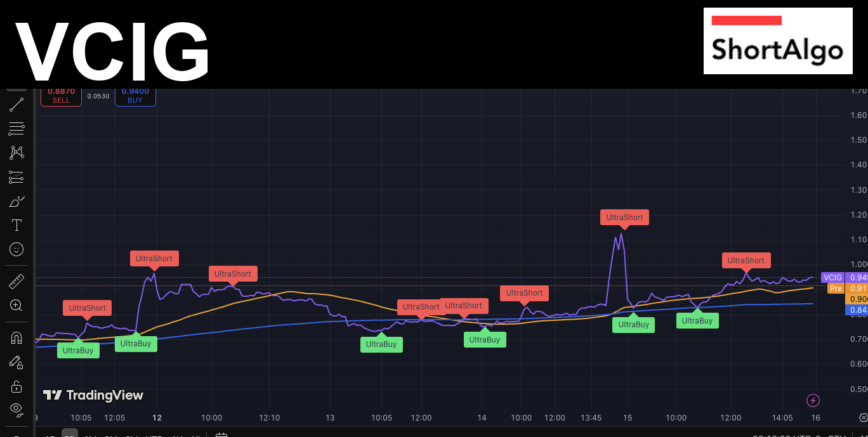868x437 pixels.
Task: Open the forecasting and measurement tools
Action: (x=16, y=177)
